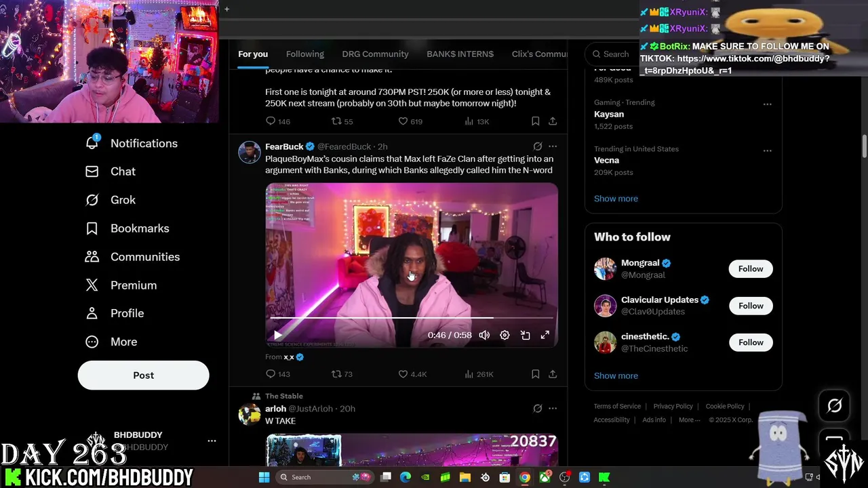Open Kaysan trending topic

[609, 114]
